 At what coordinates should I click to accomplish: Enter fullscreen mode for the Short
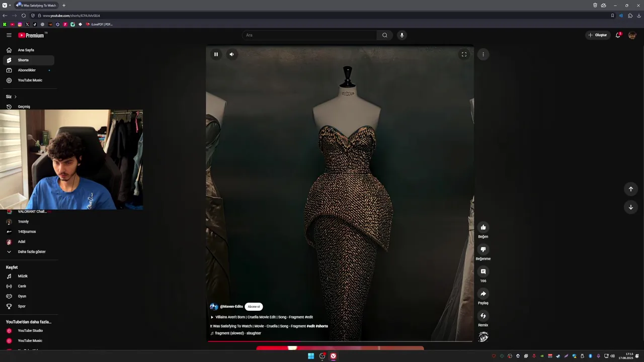(464, 54)
